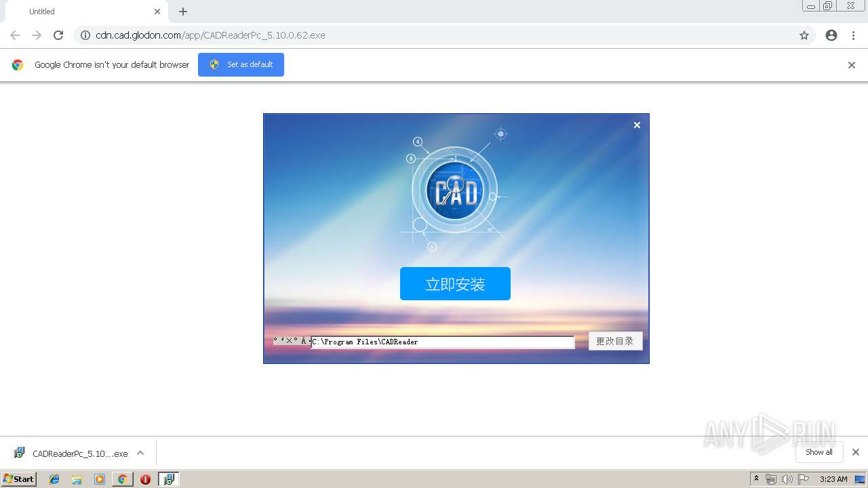Image resolution: width=868 pixels, height=488 pixels.
Task: Click the CAD logo in the installer
Action: click(x=454, y=190)
